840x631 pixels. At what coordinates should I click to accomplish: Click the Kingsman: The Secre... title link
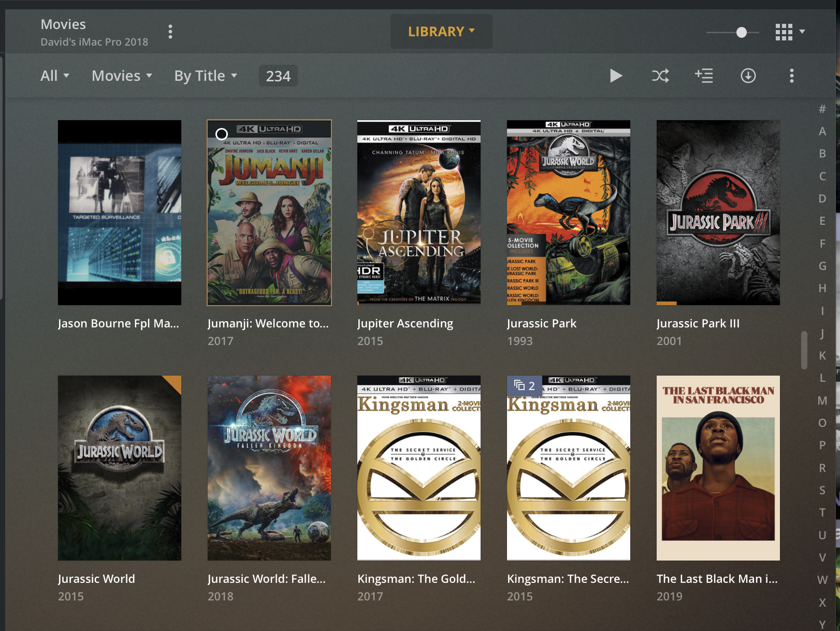click(568, 579)
